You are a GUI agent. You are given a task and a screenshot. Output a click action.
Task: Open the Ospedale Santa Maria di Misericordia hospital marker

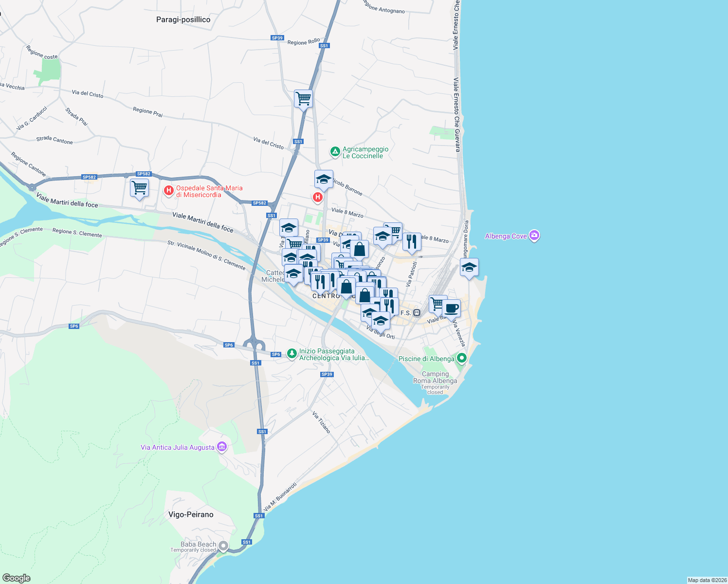pyautogui.click(x=169, y=190)
